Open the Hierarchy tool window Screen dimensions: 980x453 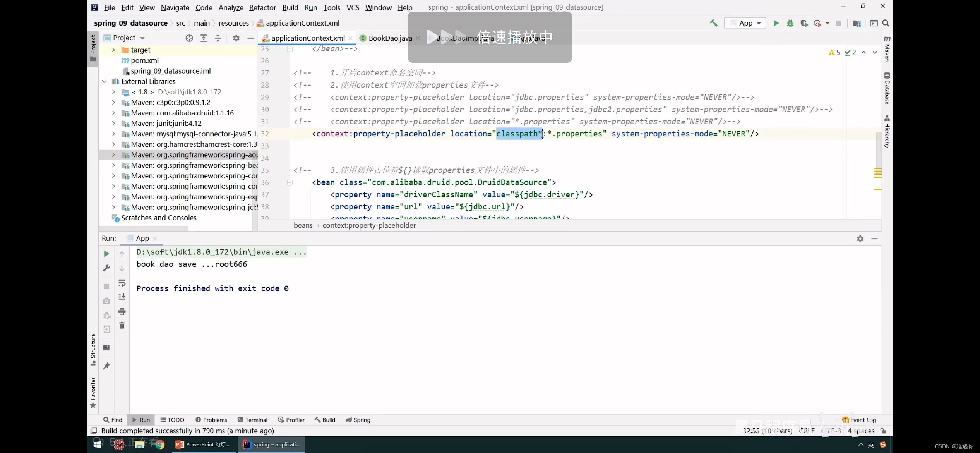click(x=887, y=132)
